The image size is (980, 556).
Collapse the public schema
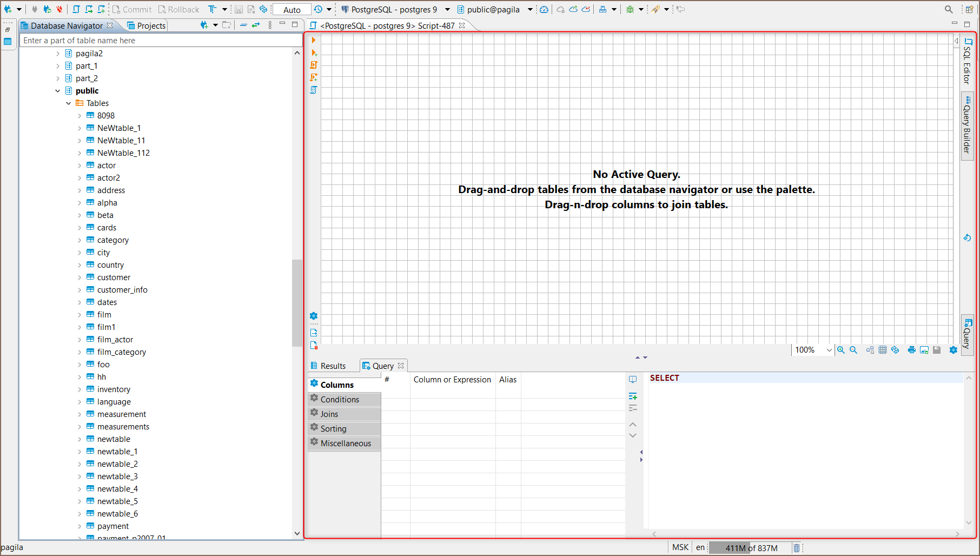coord(58,90)
